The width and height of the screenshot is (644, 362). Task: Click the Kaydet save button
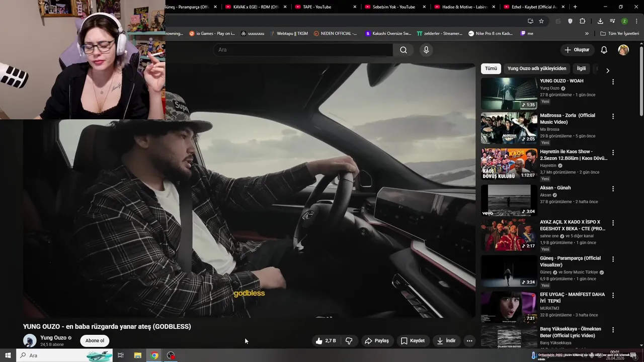pyautogui.click(x=413, y=341)
